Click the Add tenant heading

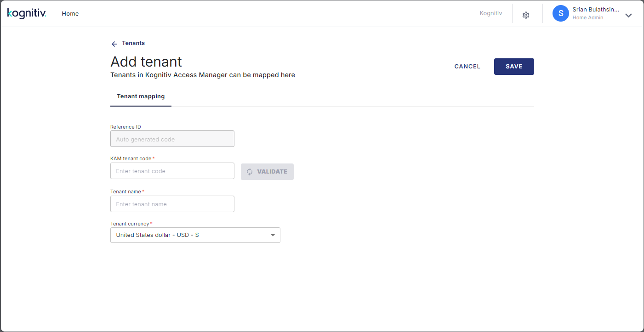pos(146,62)
